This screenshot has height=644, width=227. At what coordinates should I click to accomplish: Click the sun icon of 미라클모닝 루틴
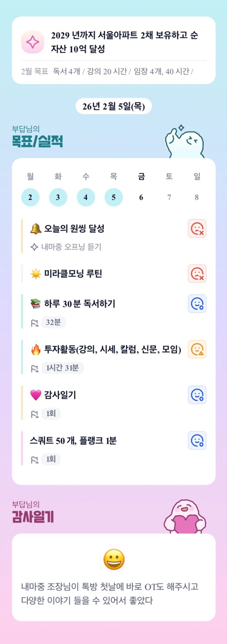pos(36,274)
